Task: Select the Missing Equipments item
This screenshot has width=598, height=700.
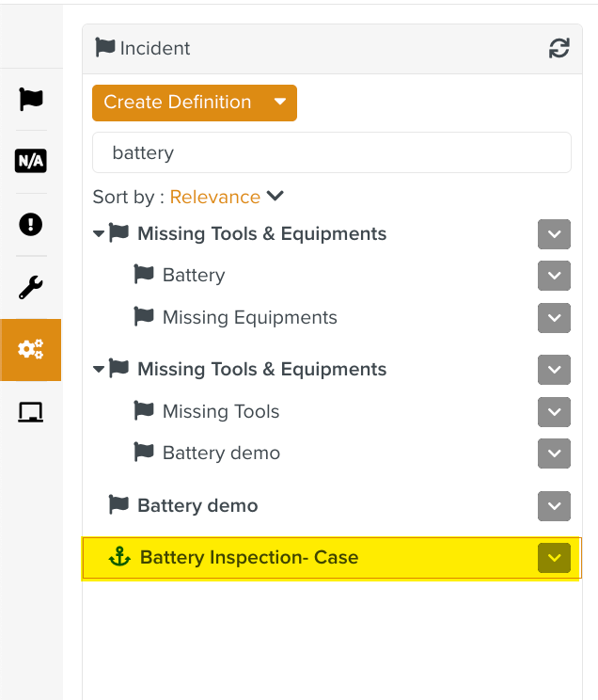Action: coord(249,317)
